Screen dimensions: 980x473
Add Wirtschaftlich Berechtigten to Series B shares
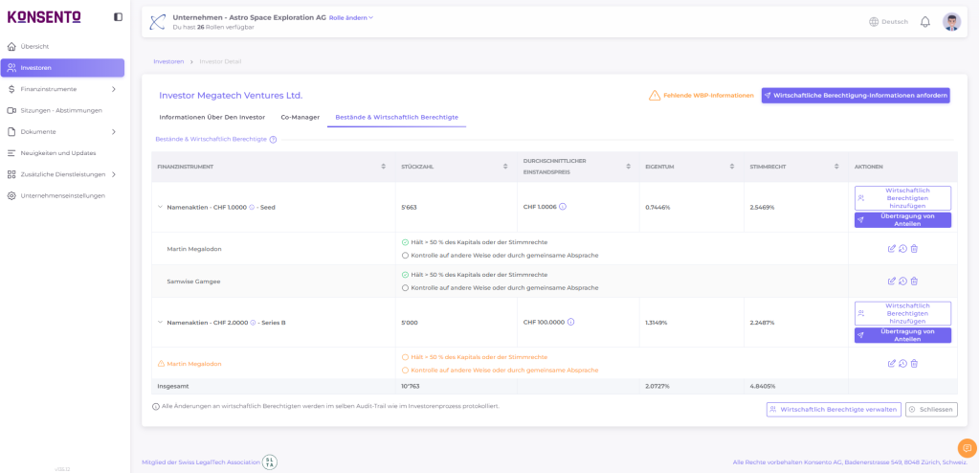click(x=902, y=313)
